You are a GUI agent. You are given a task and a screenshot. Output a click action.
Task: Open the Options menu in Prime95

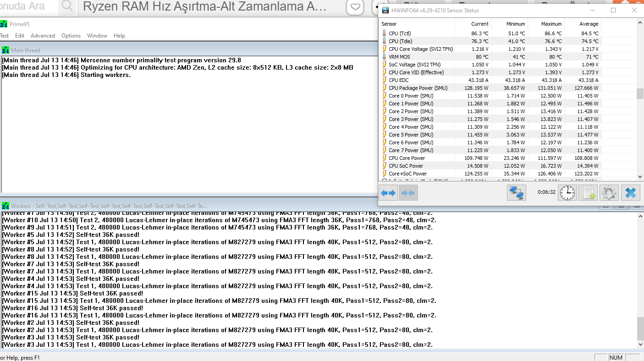point(71,36)
